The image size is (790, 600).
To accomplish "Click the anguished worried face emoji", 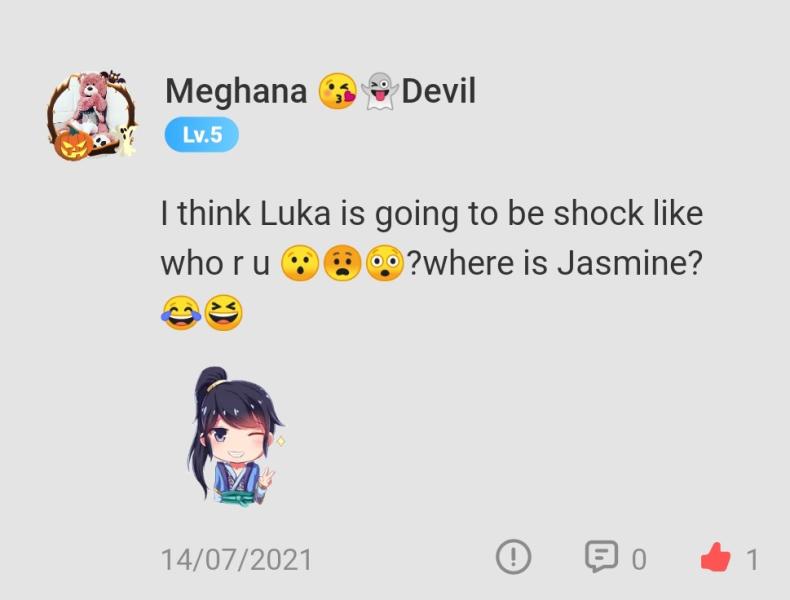I will pyautogui.click(x=342, y=263).
